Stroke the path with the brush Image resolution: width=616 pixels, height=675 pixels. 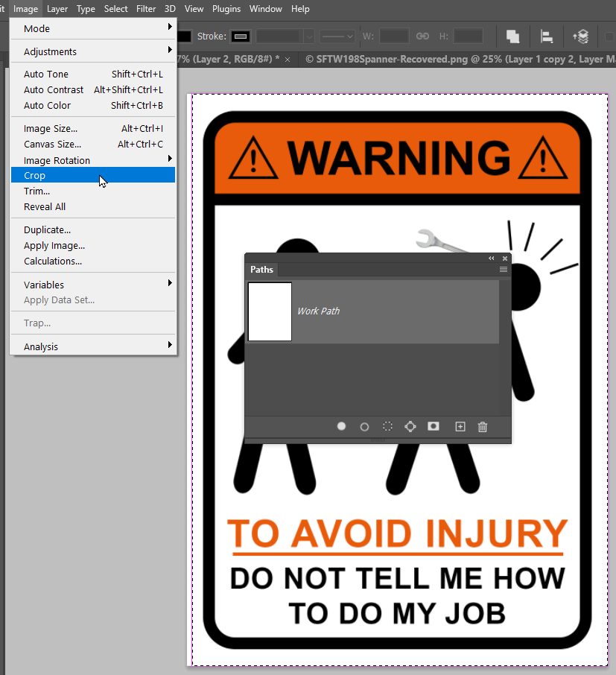pos(364,425)
